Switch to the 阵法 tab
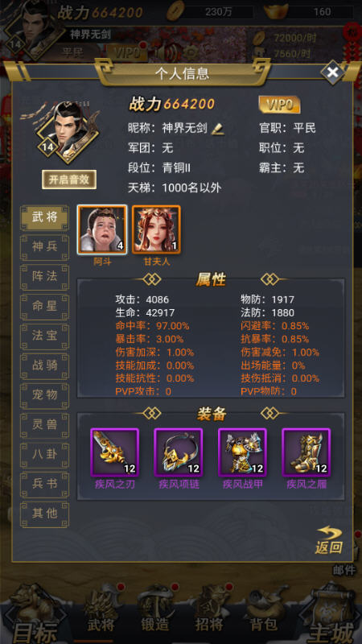The image size is (362, 644). click(x=45, y=277)
